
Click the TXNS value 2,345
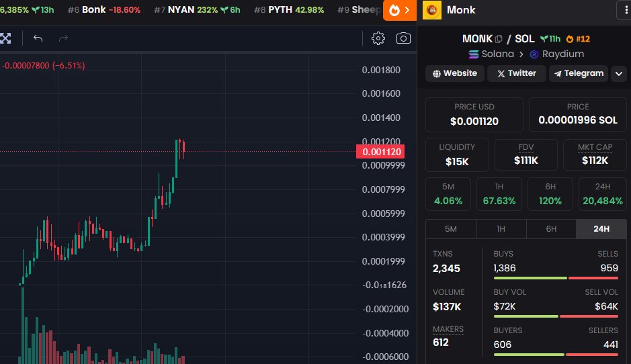pos(446,269)
